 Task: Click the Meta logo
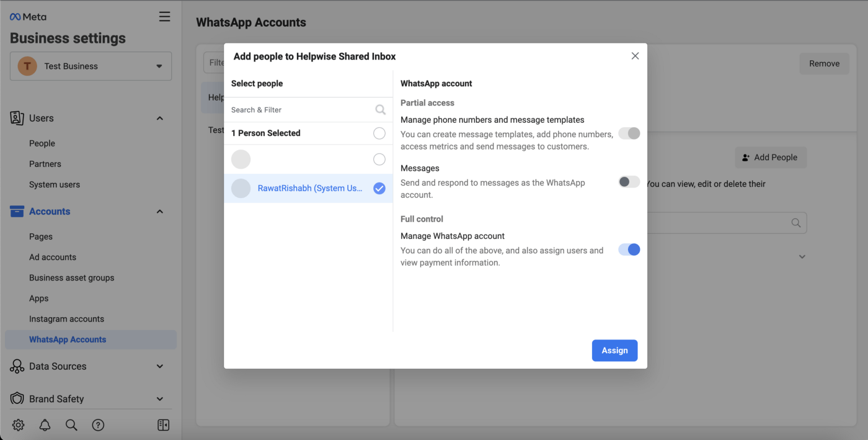click(x=28, y=17)
